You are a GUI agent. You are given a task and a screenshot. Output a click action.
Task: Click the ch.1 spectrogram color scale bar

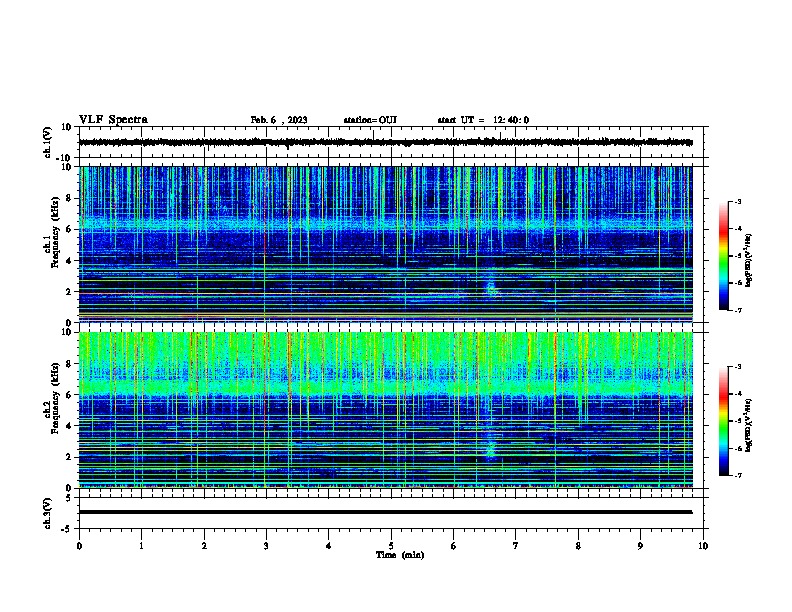[724, 256]
